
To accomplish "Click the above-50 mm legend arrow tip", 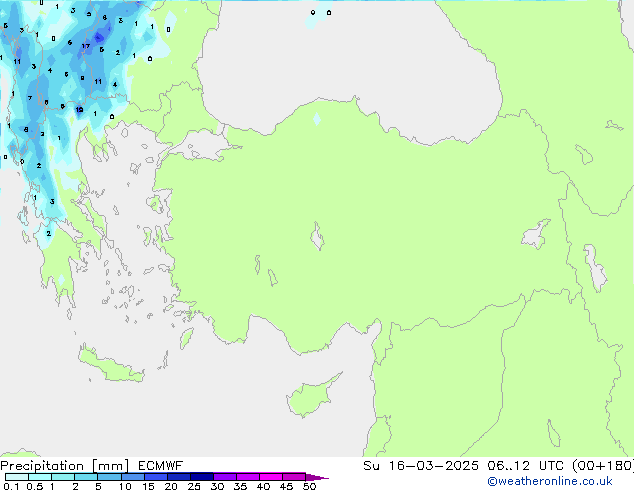I will click(317, 477).
